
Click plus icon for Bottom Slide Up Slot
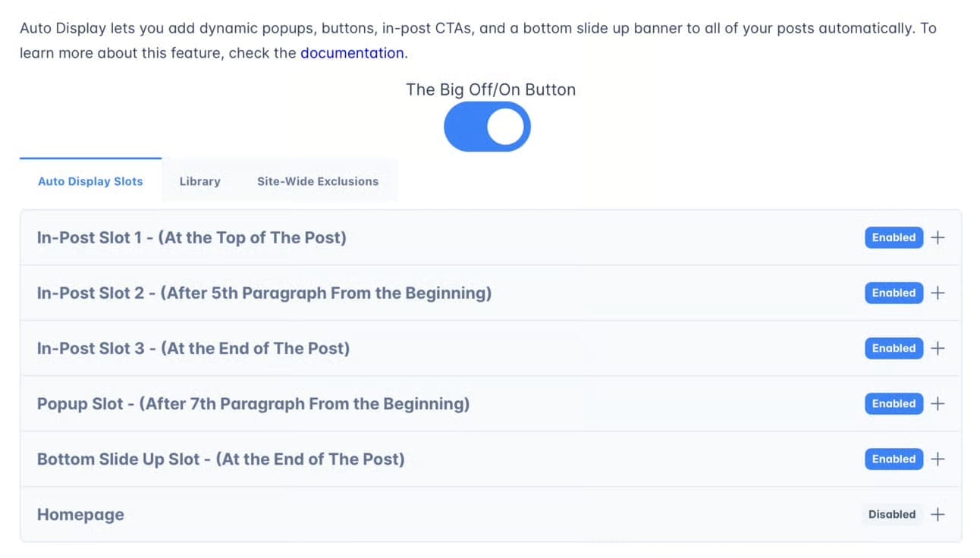click(x=938, y=459)
